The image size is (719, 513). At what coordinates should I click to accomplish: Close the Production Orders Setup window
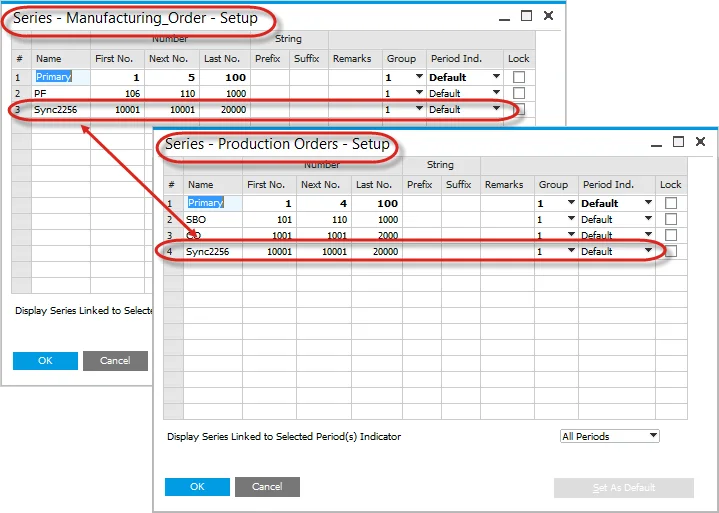pos(701,142)
